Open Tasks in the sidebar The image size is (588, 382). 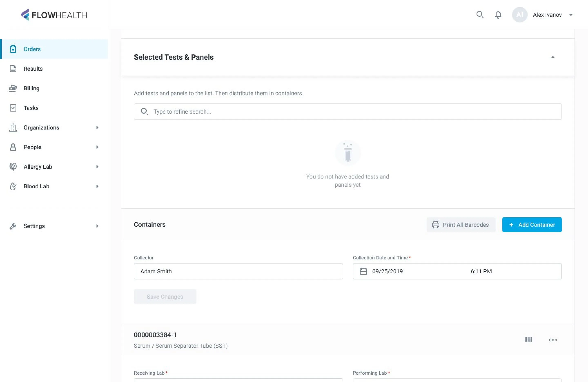54,108
